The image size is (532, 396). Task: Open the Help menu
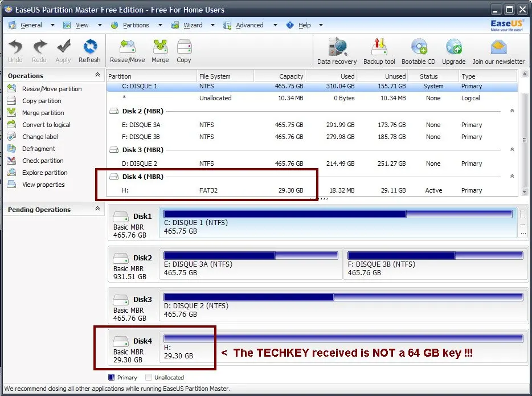pyautogui.click(x=304, y=25)
